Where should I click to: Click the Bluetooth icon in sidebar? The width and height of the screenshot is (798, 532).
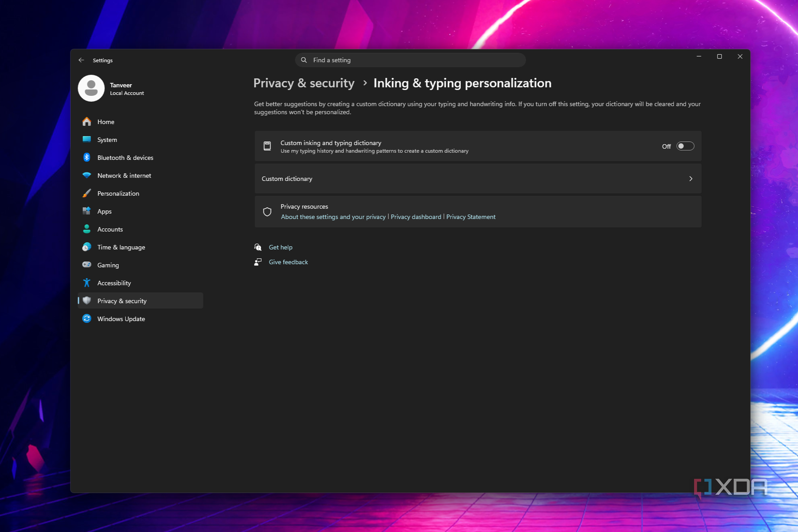pos(87,157)
